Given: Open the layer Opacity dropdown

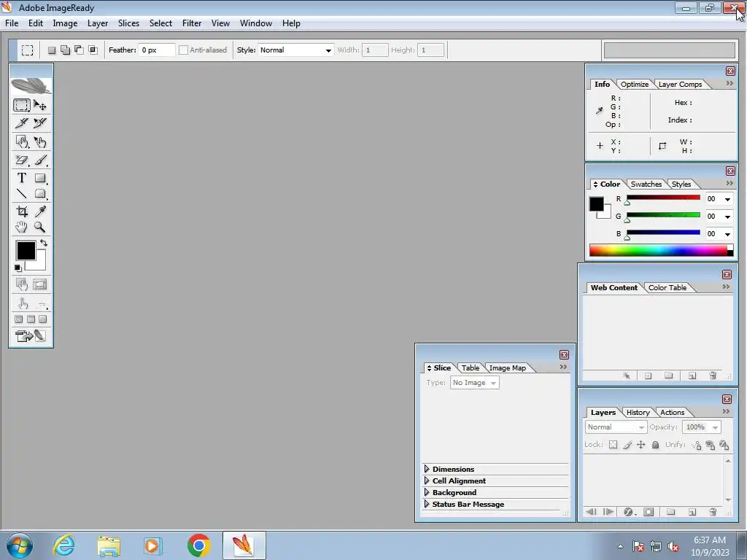Looking at the screenshot, I should coord(701,427).
